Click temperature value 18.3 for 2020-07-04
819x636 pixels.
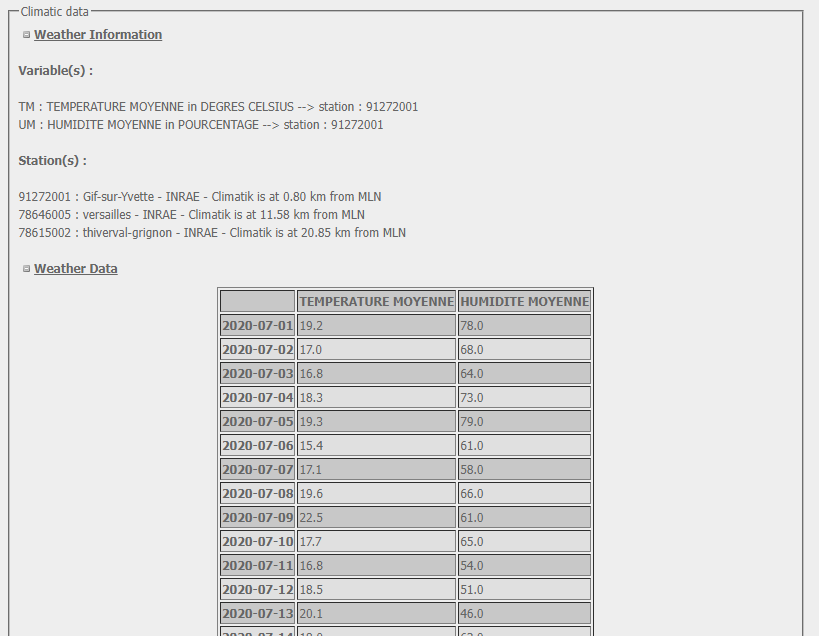377,397
